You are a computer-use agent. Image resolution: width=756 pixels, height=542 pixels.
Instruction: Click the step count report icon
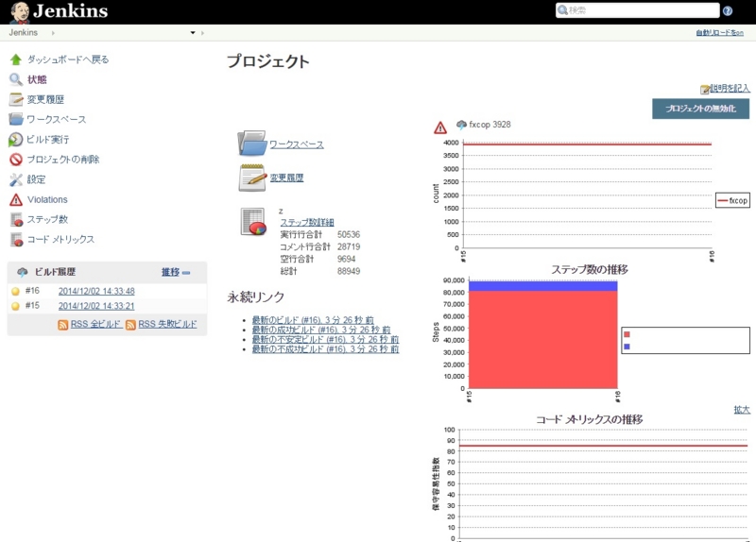point(253,222)
